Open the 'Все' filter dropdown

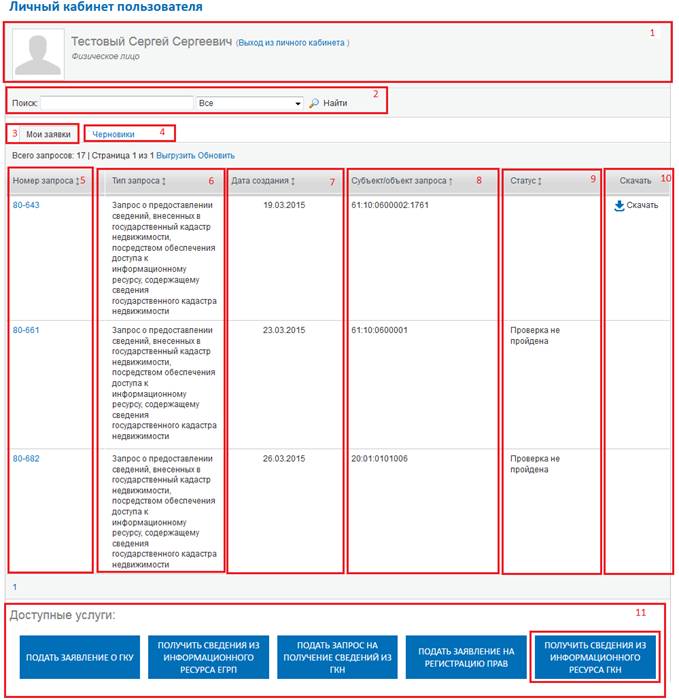[x=250, y=103]
